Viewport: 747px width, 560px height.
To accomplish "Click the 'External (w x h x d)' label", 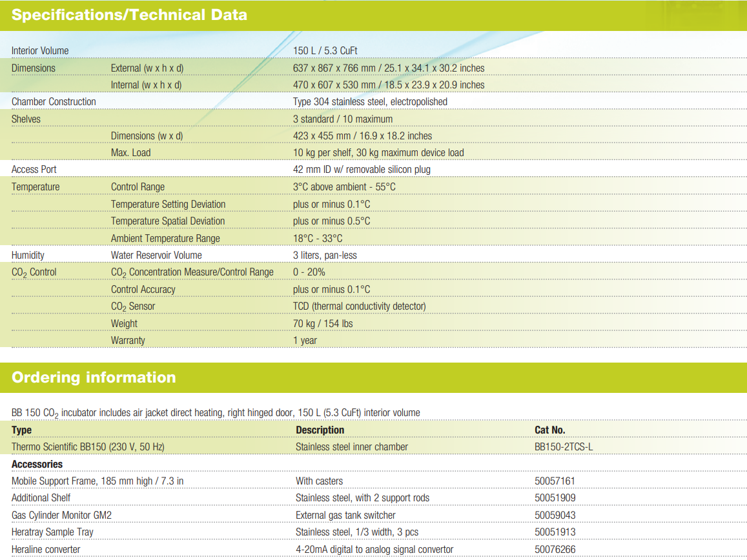I will point(147,68).
